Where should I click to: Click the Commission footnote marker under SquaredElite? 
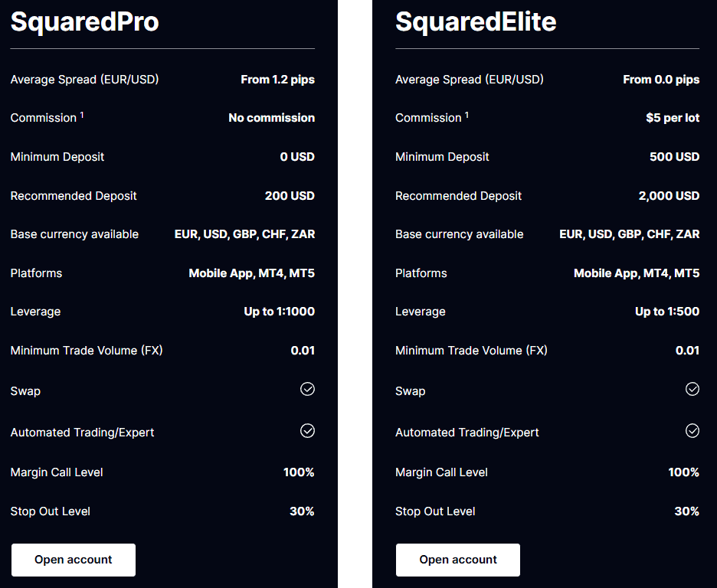point(467,113)
